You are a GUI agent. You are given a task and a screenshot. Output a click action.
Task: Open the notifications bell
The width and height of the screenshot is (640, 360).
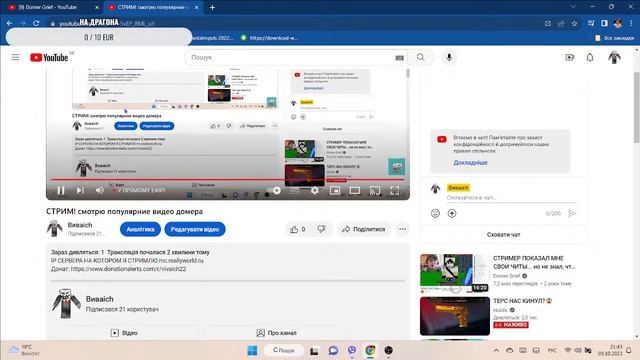pyautogui.click(x=590, y=58)
